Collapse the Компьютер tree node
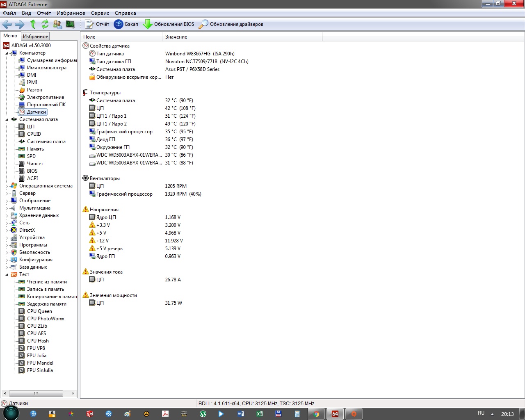The height and width of the screenshot is (420, 525). [7, 53]
